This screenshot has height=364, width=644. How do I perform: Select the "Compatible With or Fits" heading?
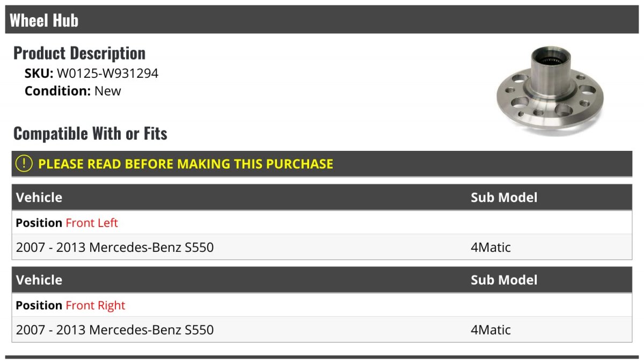pyautogui.click(x=90, y=133)
